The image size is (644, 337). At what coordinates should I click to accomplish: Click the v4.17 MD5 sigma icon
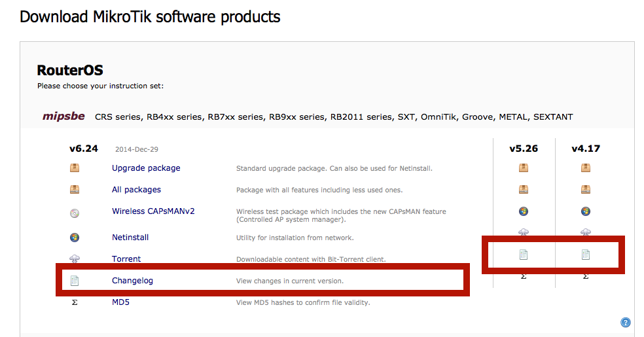pyautogui.click(x=586, y=277)
